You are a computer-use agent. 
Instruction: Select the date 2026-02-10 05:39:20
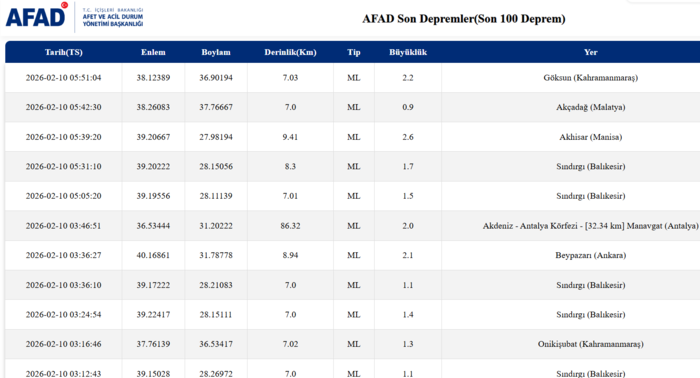click(x=63, y=137)
